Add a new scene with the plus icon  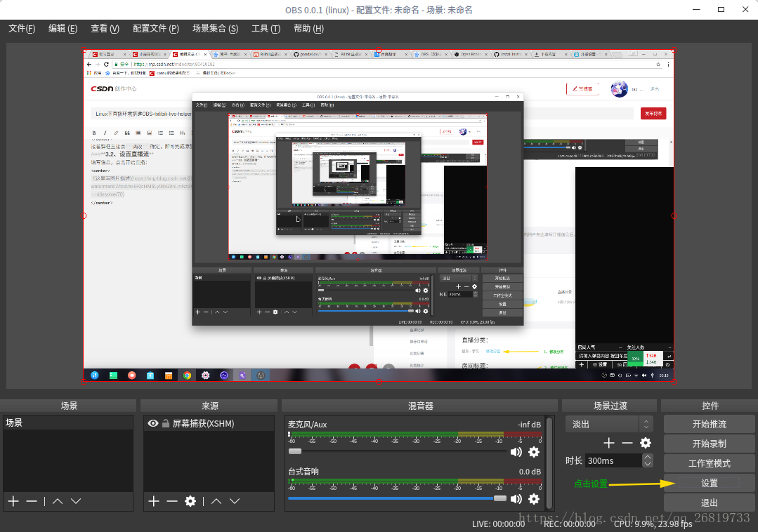click(13, 501)
